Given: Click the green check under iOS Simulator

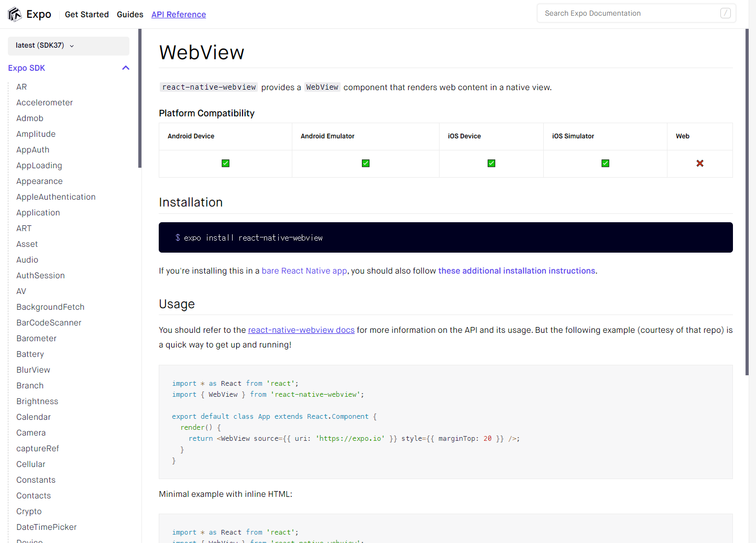Looking at the screenshot, I should coord(605,164).
